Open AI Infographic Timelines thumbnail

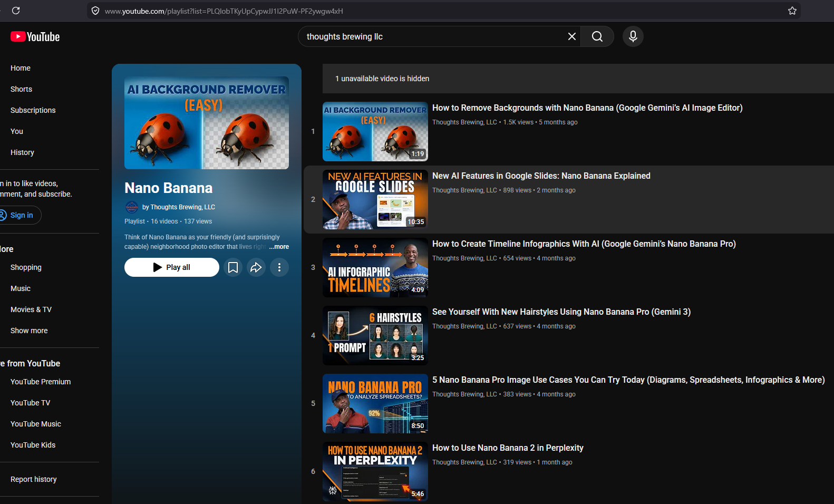point(375,267)
